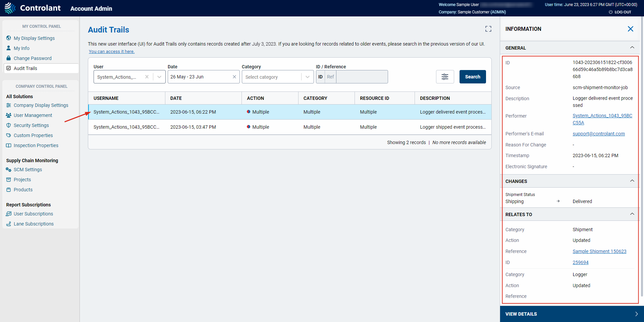Open Inspection Properties sidebar item
This screenshot has height=322, width=644.
tap(36, 145)
